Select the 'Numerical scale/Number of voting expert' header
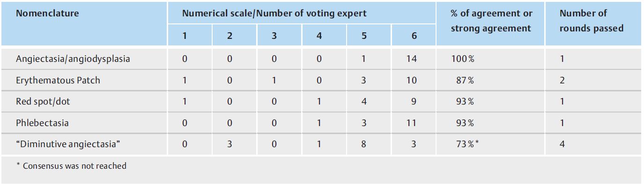 pos(274,14)
